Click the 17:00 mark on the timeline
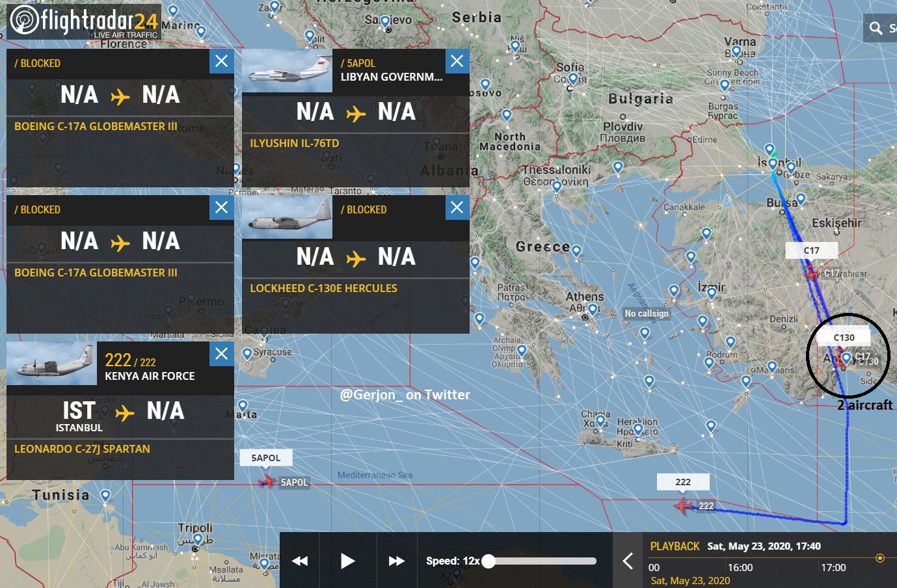This screenshot has height=588, width=897. click(x=833, y=567)
